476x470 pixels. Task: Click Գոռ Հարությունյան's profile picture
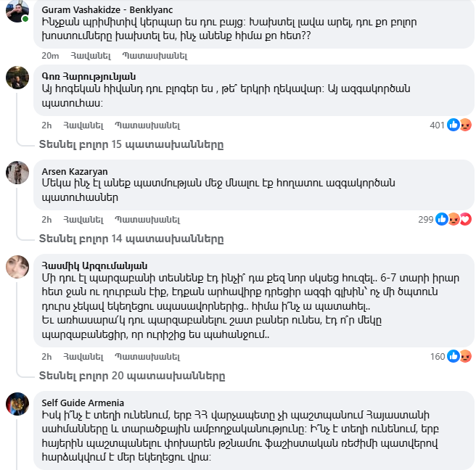pyautogui.click(x=17, y=78)
